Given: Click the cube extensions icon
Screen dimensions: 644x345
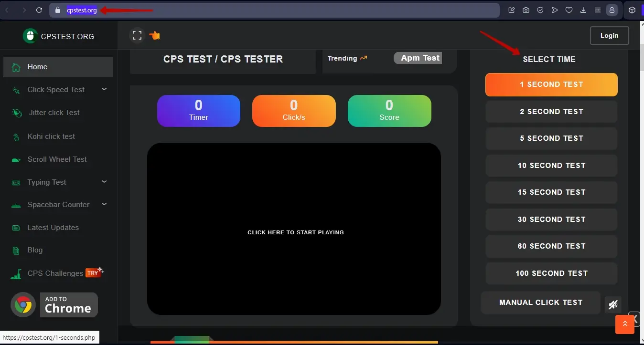Looking at the screenshot, I should coord(632,10).
